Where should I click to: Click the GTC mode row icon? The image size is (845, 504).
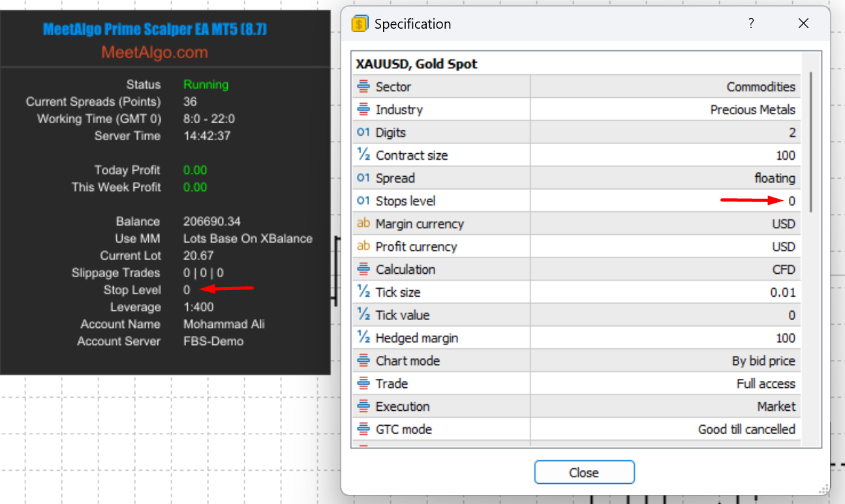pos(363,429)
